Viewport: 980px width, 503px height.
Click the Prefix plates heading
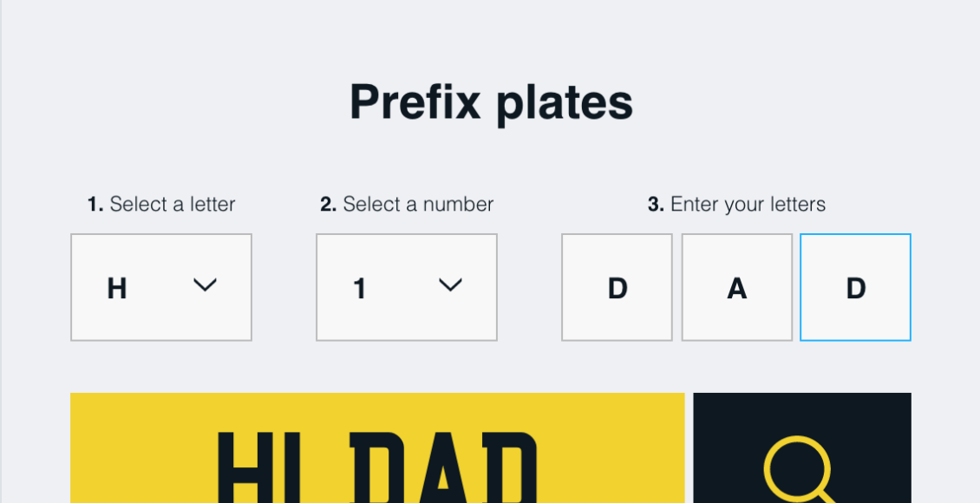tap(491, 103)
